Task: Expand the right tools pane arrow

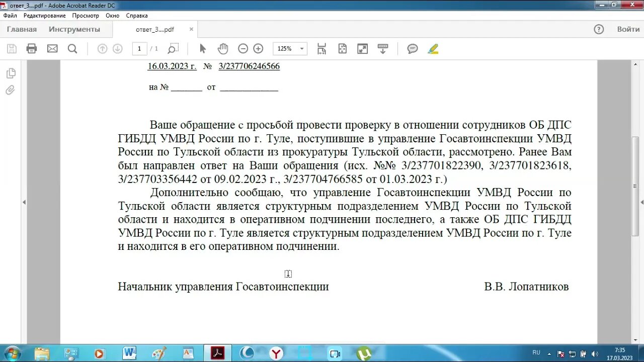Action: point(641,202)
